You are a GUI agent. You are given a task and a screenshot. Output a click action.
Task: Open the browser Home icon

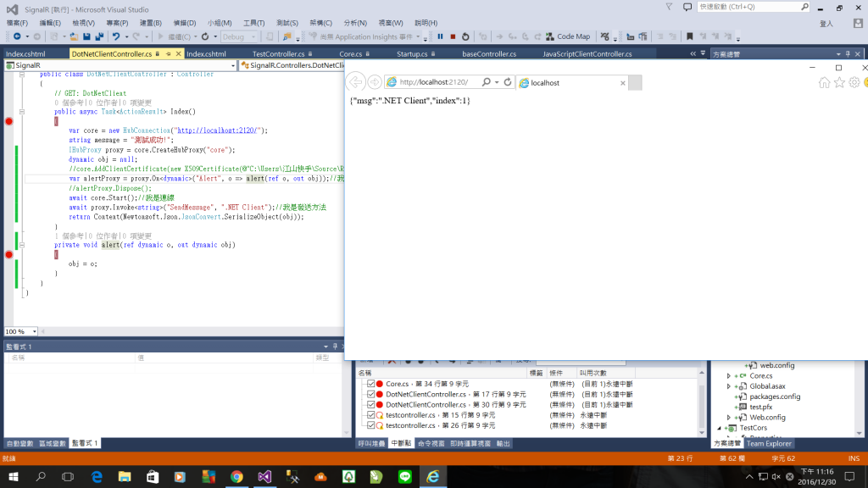(x=824, y=82)
